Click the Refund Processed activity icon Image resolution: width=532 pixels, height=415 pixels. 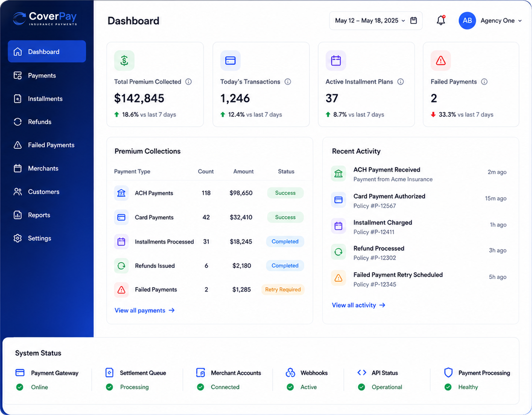click(338, 252)
